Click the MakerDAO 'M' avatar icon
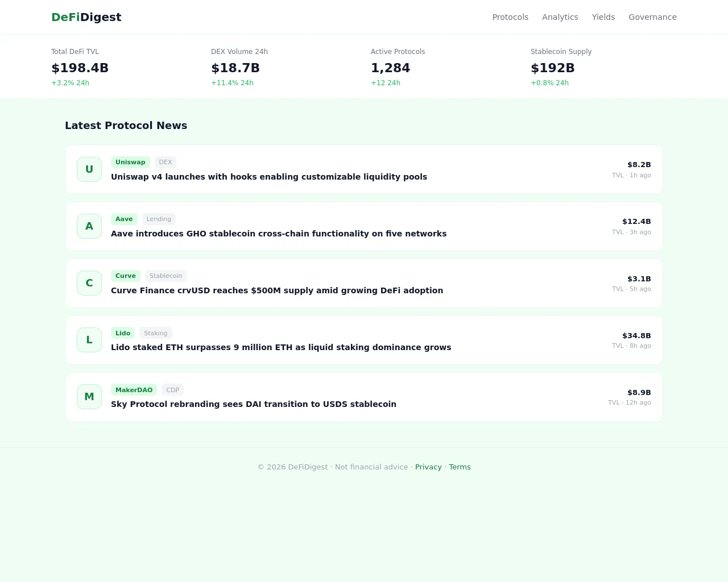This screenshot has width=728, height=582. [89, 397]
